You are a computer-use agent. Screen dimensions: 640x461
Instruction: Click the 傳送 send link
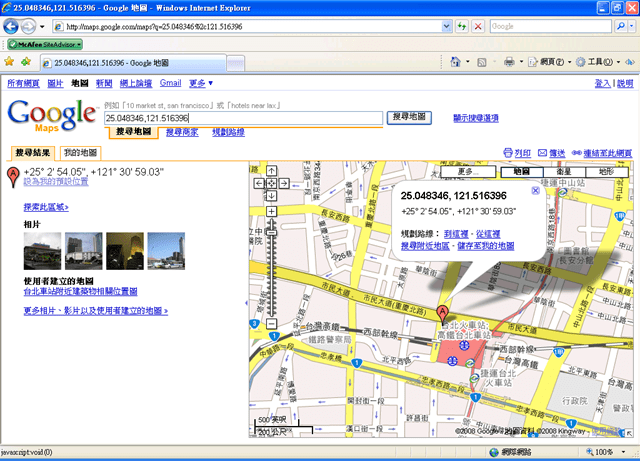tap(551, 153)
